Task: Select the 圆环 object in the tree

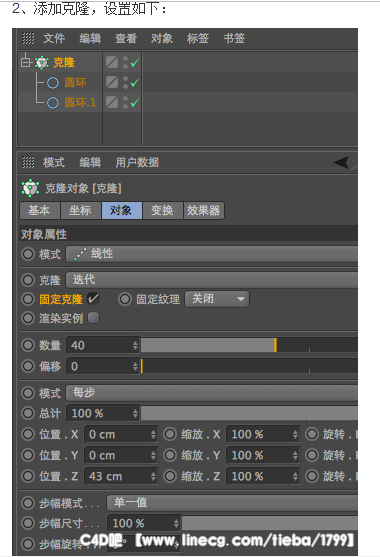Action: pyautogui.click(x=75, y=83)
